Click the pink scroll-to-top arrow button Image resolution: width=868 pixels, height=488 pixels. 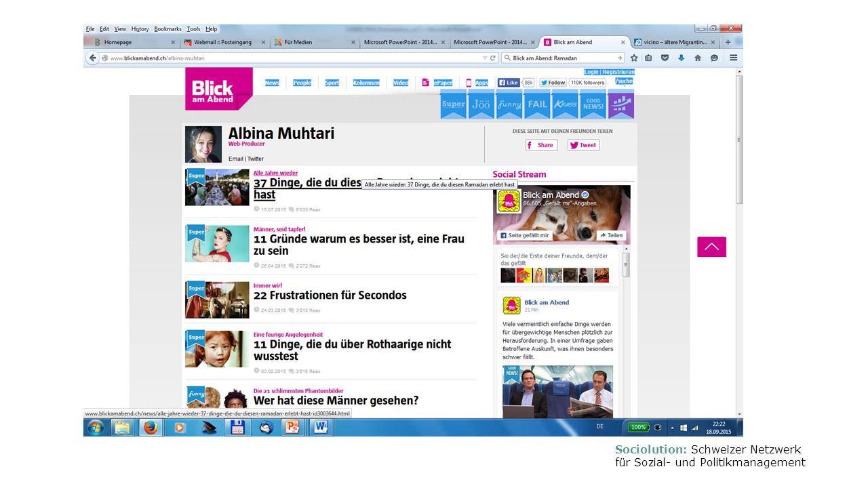pos(711,247)
